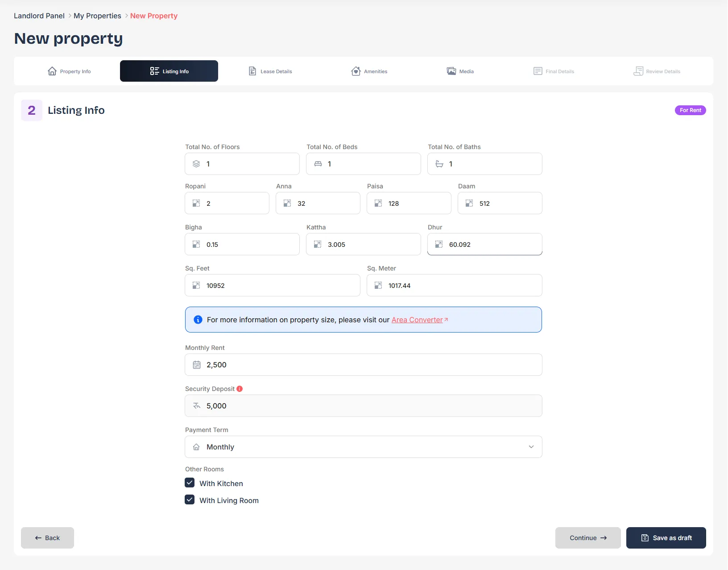Click the red info icon beside Security Deposit
The height and width of the screenshot is (570, 728).
tap(240, 389)
